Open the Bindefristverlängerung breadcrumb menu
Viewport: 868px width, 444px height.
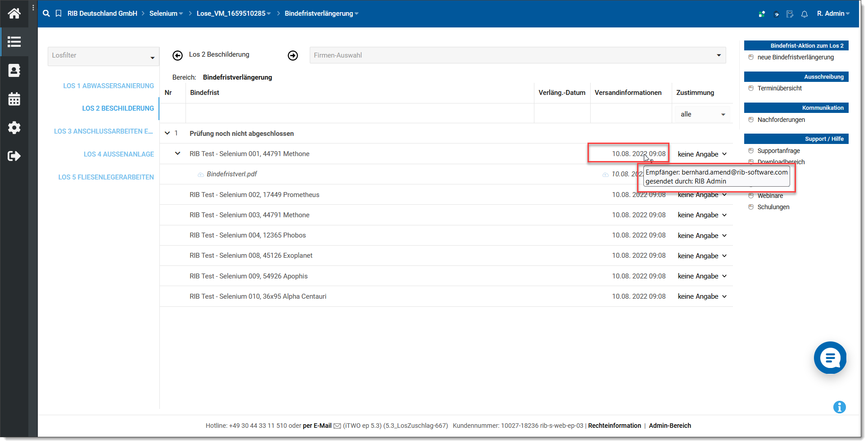click(x=321, y=13)
